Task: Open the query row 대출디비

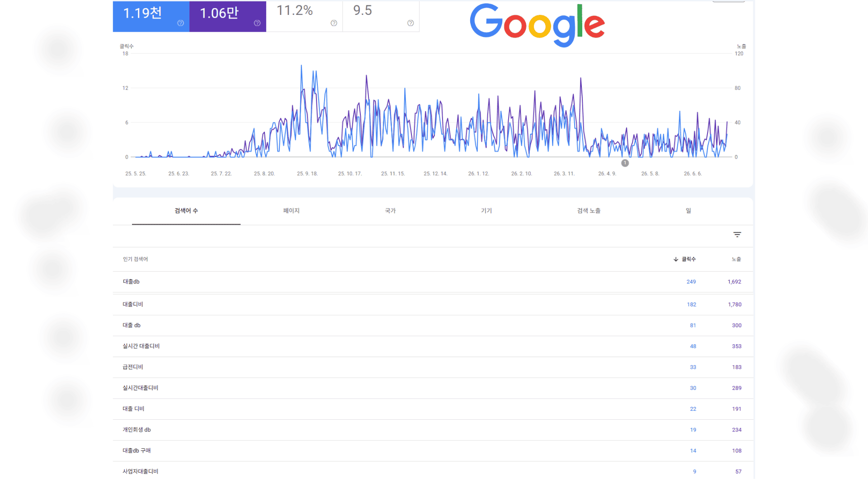Action: 433,305
